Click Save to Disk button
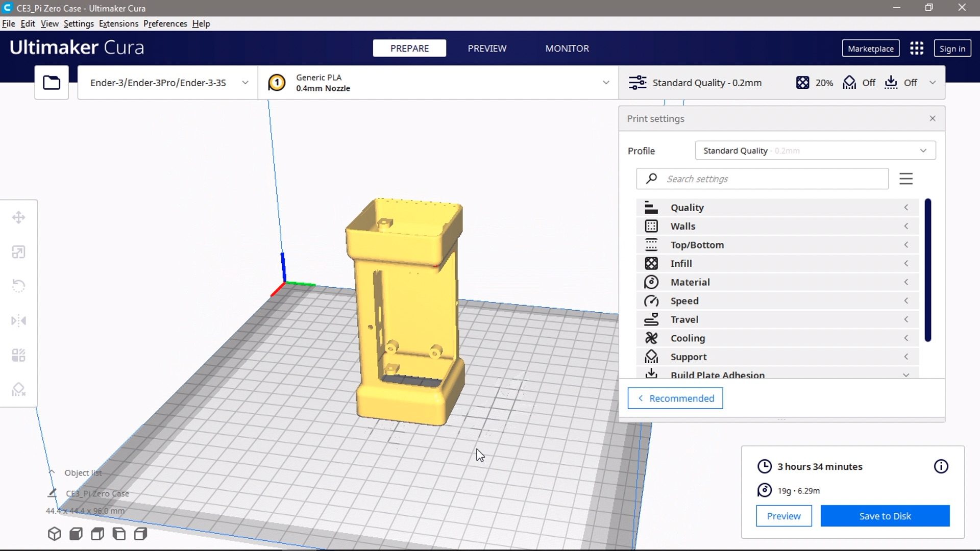The image size is (980, 551). pyautogui.click(x=885, y=516)
